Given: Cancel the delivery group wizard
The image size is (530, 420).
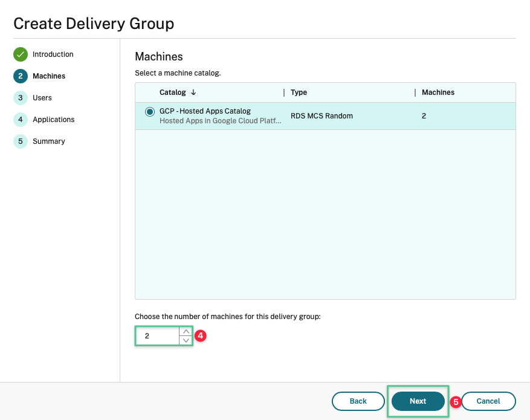Looking at the screenshot, I should pos(488,401).
